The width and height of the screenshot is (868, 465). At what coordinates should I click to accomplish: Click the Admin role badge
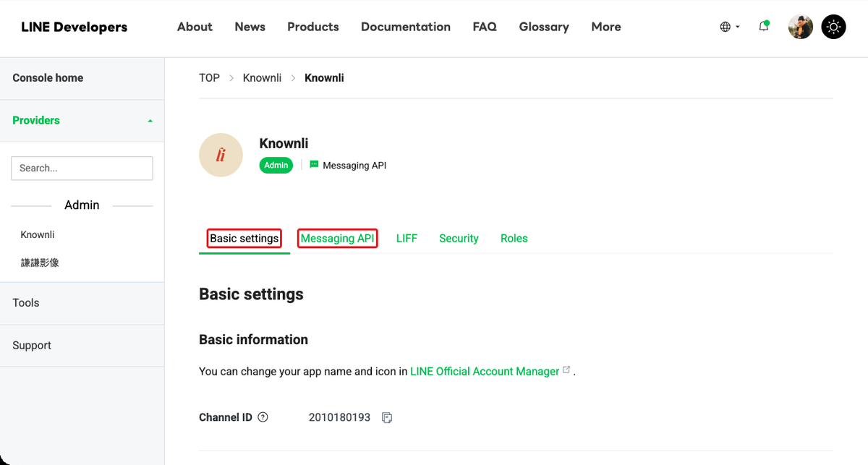tap(276, 165)
